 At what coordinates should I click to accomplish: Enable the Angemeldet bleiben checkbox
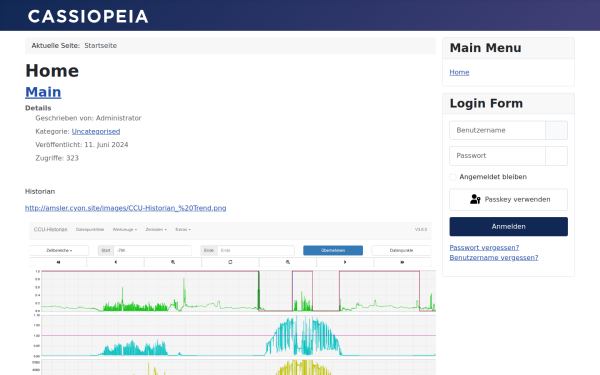453,177
